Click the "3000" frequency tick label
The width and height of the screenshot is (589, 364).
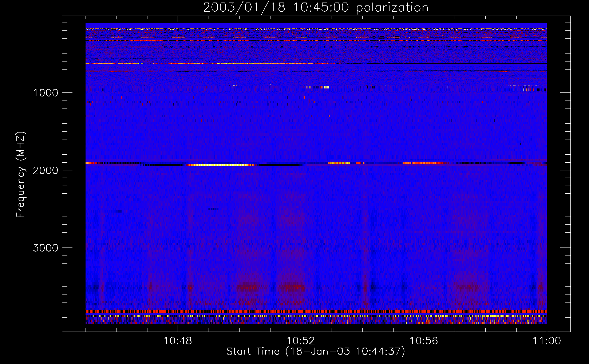[46, 248]
